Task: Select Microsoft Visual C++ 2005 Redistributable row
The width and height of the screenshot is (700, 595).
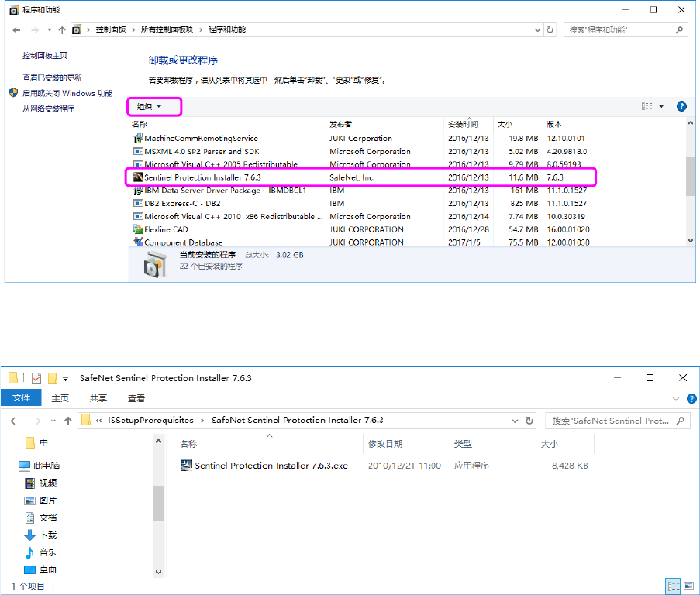Action: [x=375, y=164]
